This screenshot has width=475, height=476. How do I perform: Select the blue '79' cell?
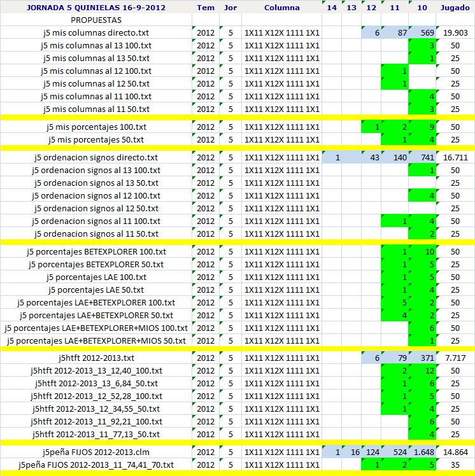click(x=395, y=358)
